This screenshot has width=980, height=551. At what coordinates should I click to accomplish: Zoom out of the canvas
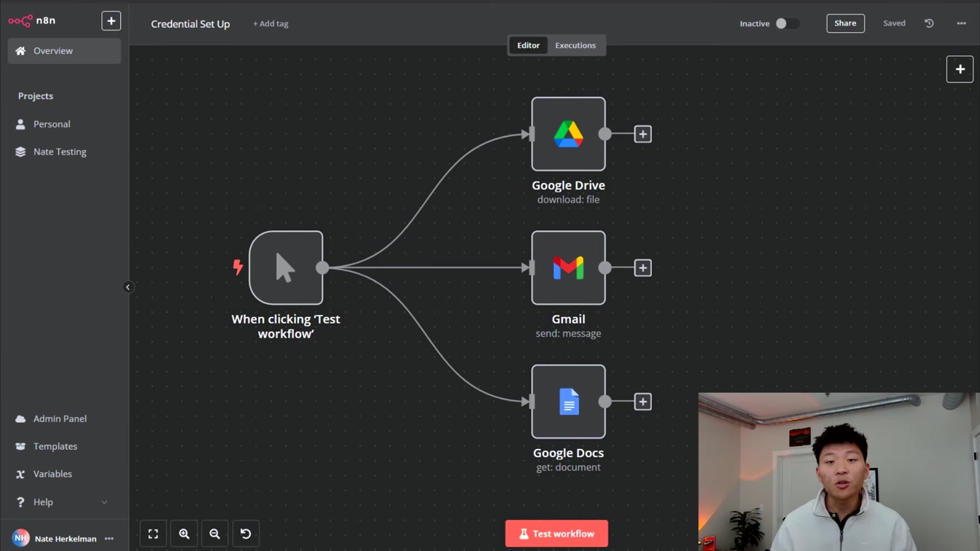pos(214,534)
